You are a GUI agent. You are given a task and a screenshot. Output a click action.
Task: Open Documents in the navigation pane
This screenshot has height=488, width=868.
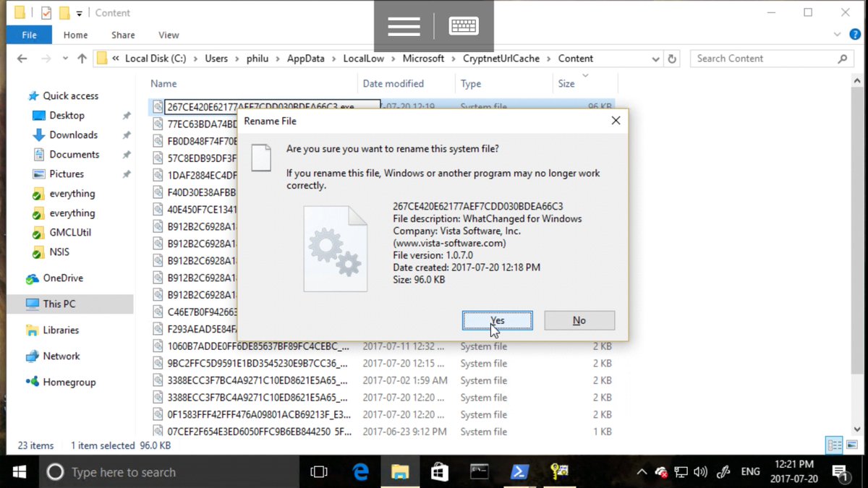pyautogui.click(x=74, y=154)
